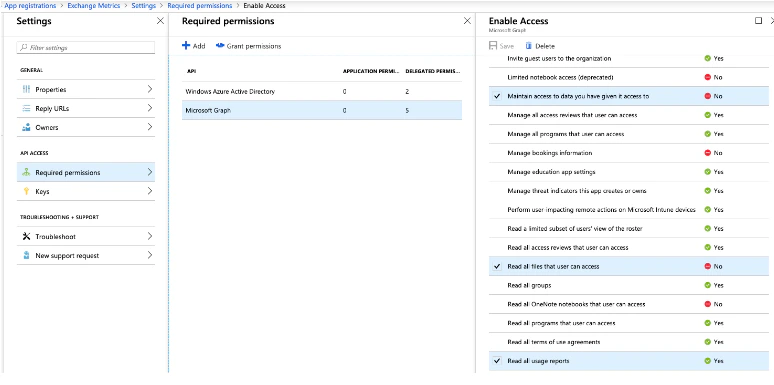Go to Settings breadcrumb link
The height and width of the screenshot is (385, 774).
144,6
